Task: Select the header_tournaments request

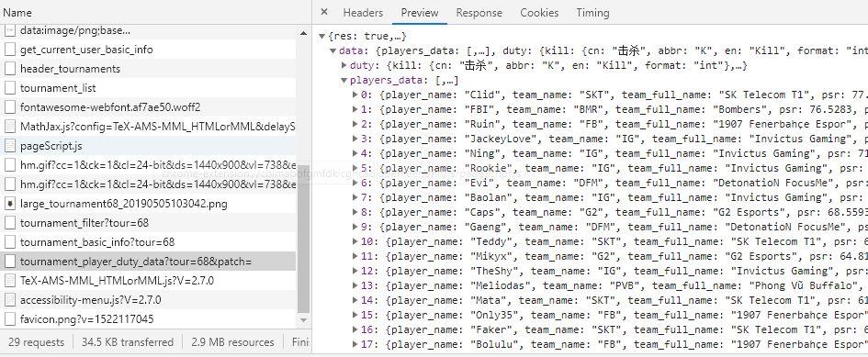Action: (x=148, y=69)
